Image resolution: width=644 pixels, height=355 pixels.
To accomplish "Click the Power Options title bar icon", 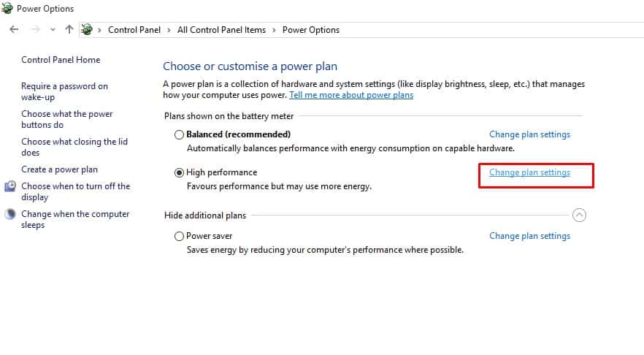I will click(x=7, y=8).
